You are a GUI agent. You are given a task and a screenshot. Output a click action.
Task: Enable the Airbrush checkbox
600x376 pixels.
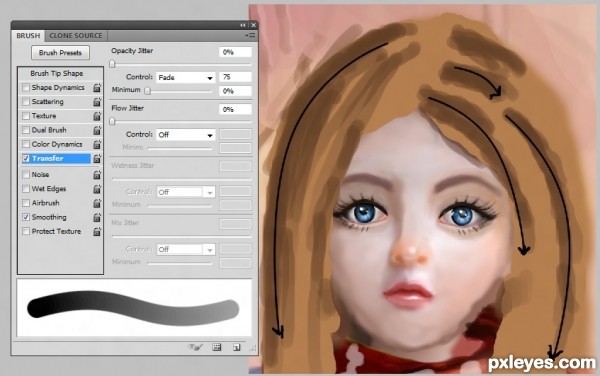(x=26, y=203)
